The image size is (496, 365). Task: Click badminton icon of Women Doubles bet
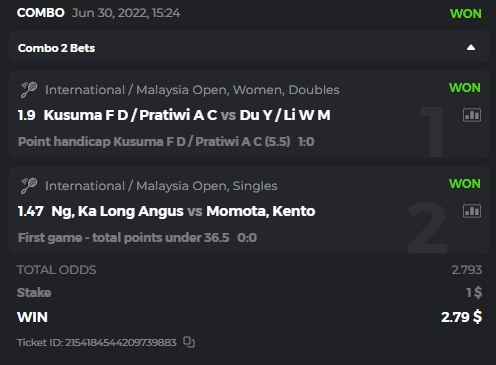click(29, 90)
